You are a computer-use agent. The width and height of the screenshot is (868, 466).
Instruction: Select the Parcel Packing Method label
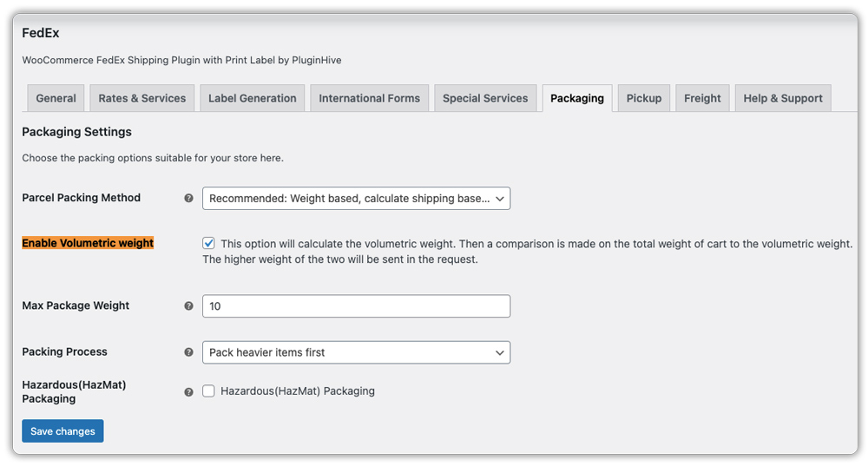82,198
